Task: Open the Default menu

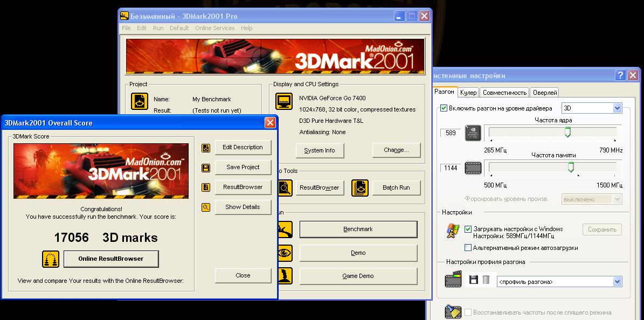Action: tap(179, 28)
